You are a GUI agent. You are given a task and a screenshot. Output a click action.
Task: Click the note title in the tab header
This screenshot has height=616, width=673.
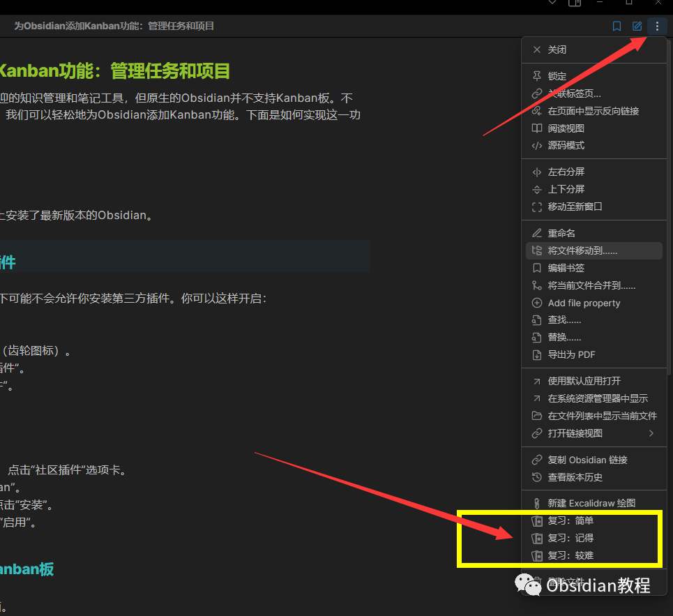click(x=114, y=27)
